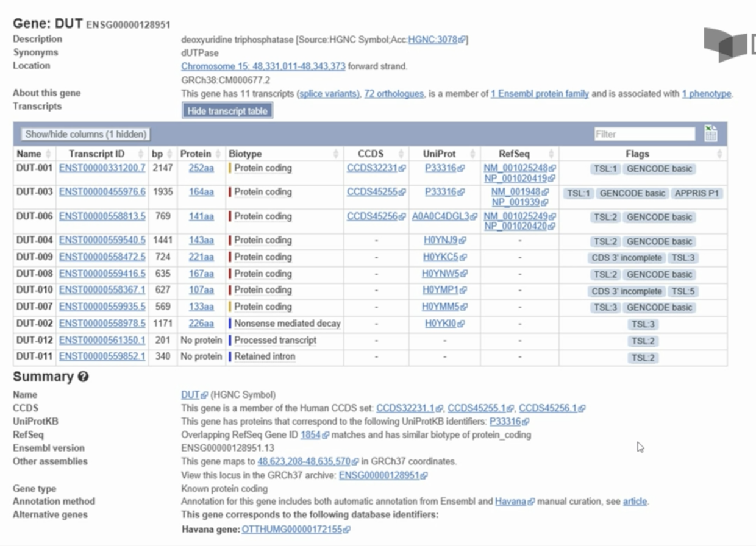The image size is (756, 546).
Task: Open the splice variants link
Action: (x=328, y=94)
